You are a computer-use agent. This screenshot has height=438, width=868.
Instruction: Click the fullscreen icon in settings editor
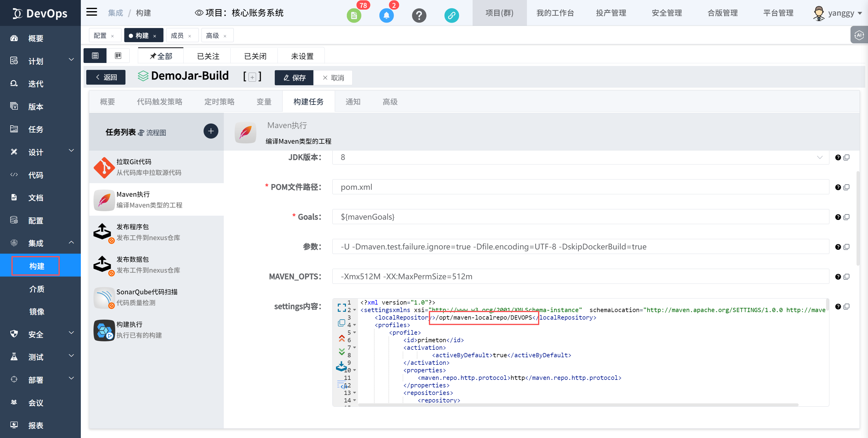click(341, 307)
